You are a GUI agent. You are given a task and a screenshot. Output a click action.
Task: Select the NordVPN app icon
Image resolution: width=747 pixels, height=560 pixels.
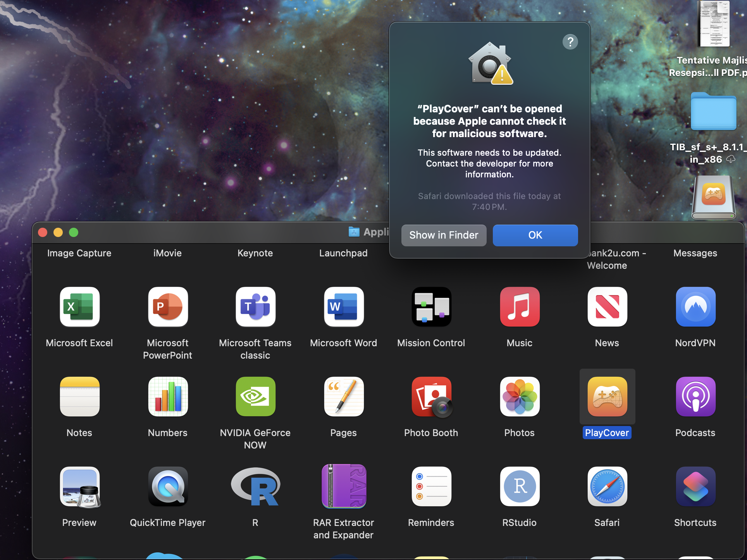695,307
